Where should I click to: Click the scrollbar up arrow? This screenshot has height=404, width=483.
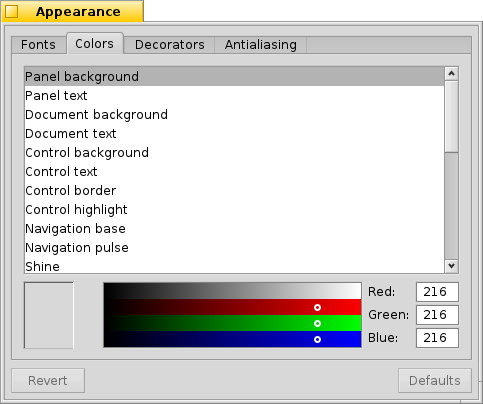[x=452, y=73]
